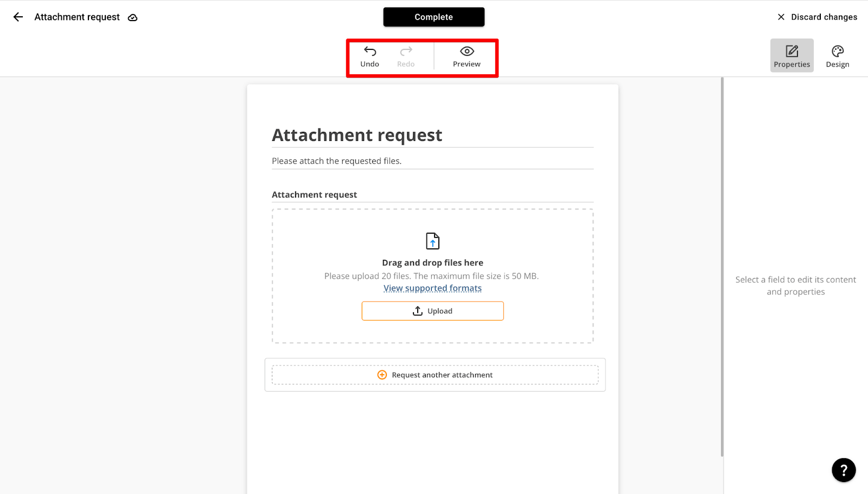Navigate back with the arrow icon
This screenshot has height=494, width=868.
[x=18, y=17]
